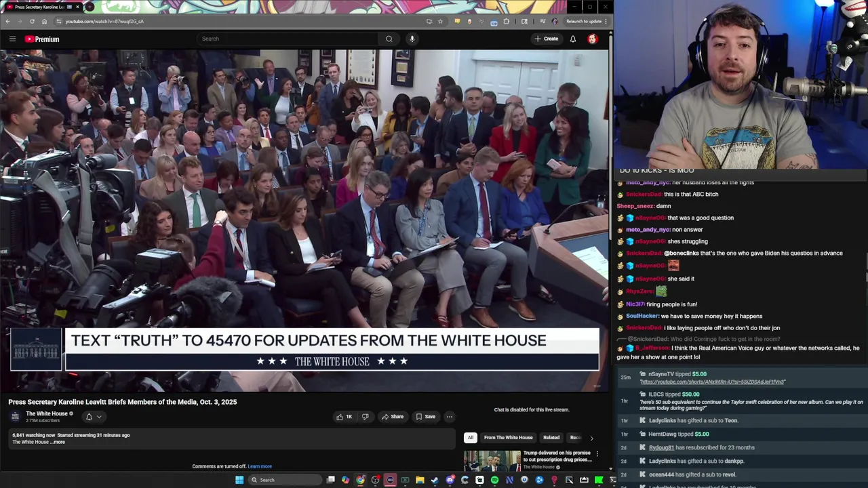Open the browser extensions puzzle icon

[506, 21]
